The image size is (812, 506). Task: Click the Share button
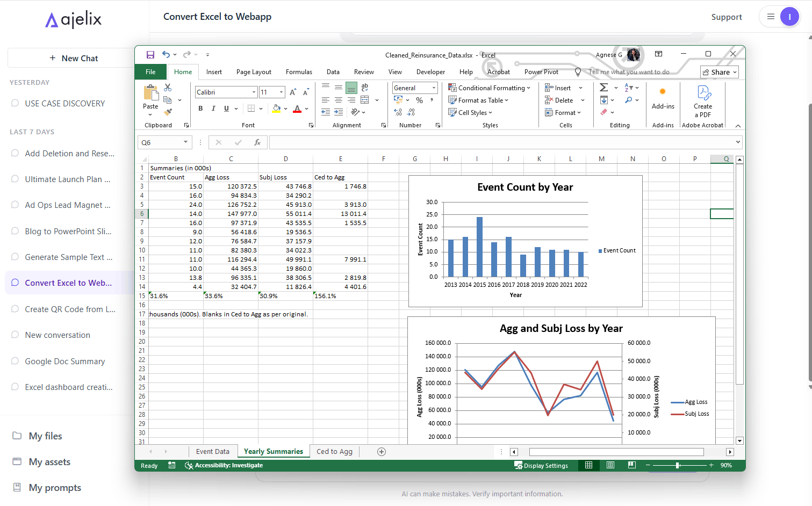tap(719, 71)
